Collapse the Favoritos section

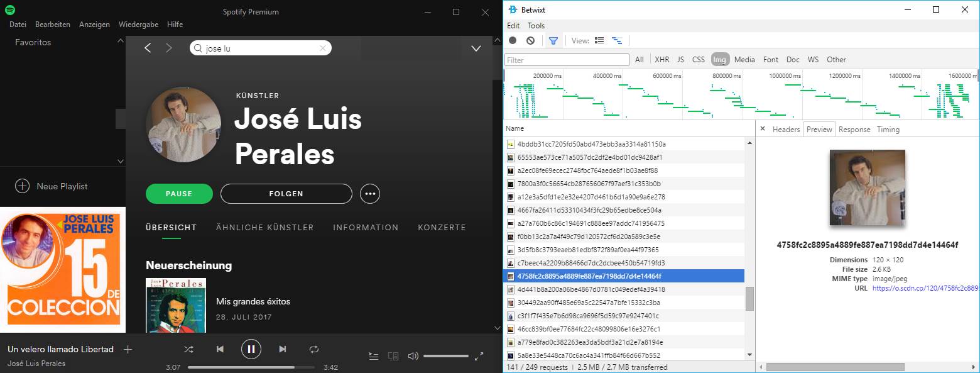(x=119, y=41)
